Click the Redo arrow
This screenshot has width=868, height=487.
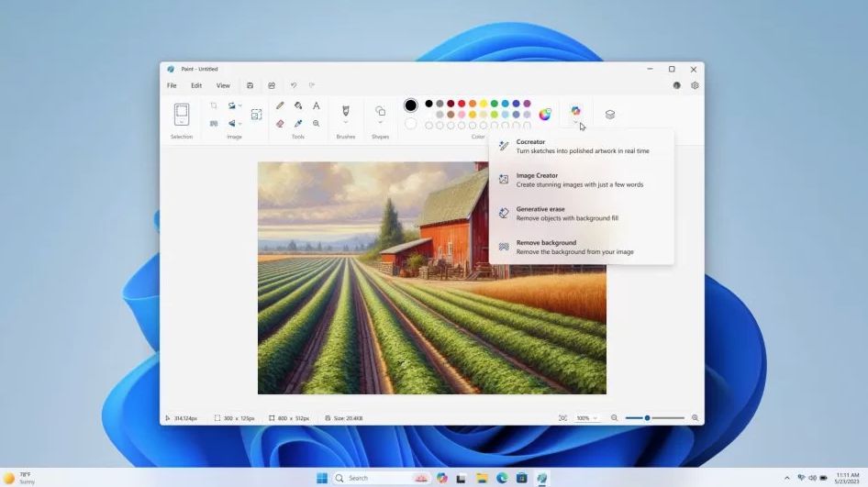312,85
